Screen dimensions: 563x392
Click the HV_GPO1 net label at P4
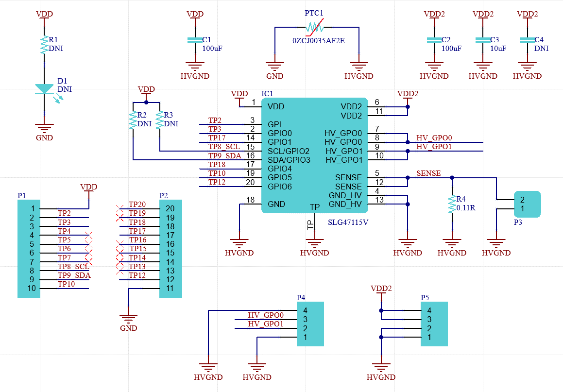(265, 324)
